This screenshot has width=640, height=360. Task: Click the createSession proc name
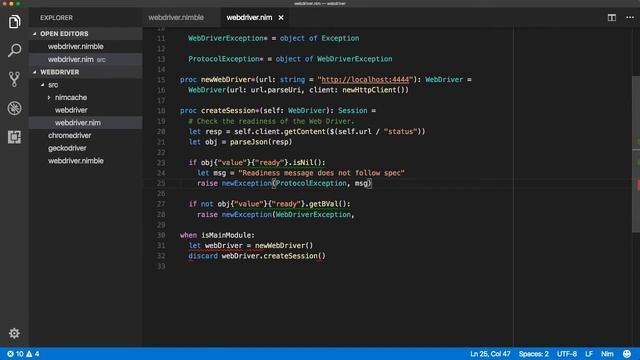(x=228, y=111)
